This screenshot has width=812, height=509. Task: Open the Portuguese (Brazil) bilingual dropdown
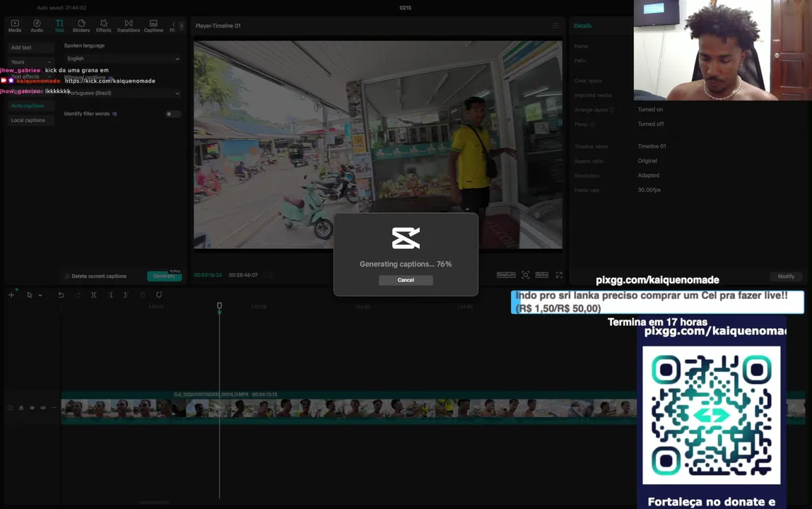pyautogui.click(x=123, y=93)
